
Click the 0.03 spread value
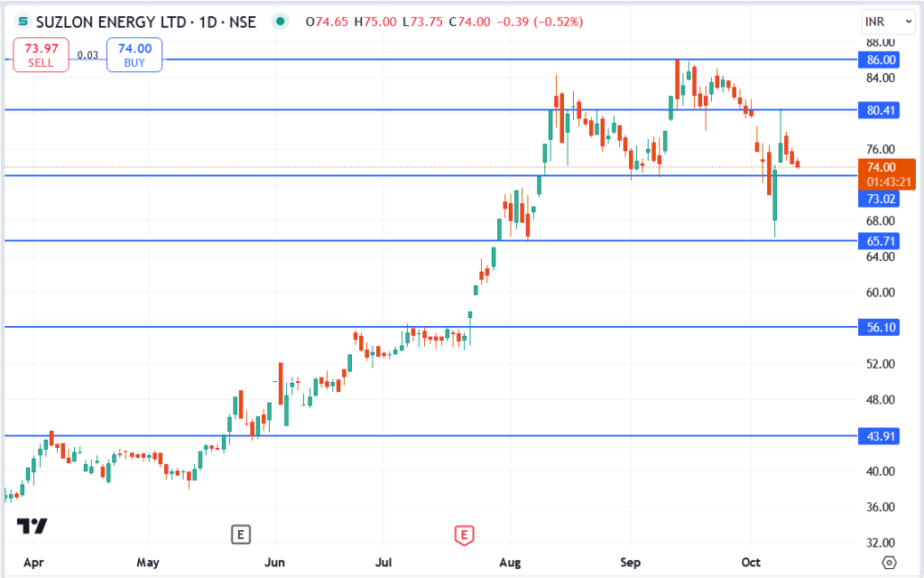point(88,55)
